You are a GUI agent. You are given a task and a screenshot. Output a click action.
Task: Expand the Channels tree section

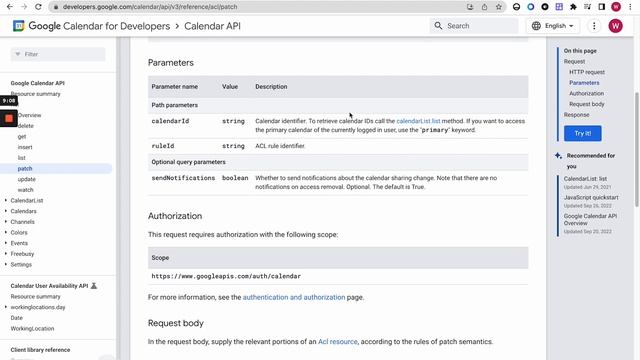click(6, 222)
